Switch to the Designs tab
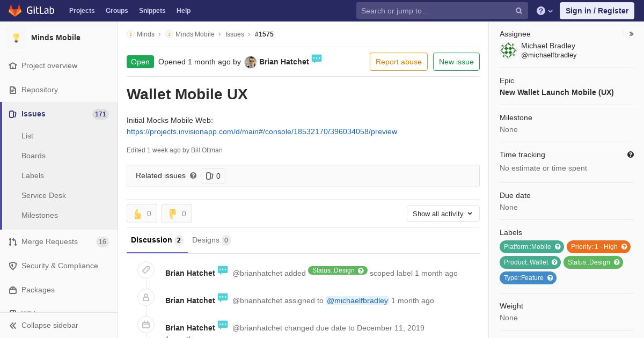The height and width of the screenshot is (338, 644). pyautogui.click(x=211, y=240)
